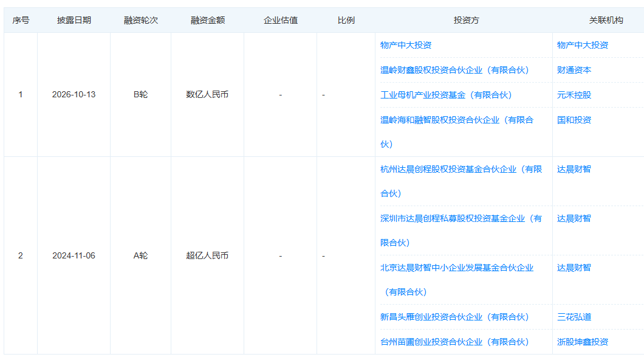This screenshot has width=644, height=360.
Task: Select round cell A轮
Action: [x=140, y=255]
